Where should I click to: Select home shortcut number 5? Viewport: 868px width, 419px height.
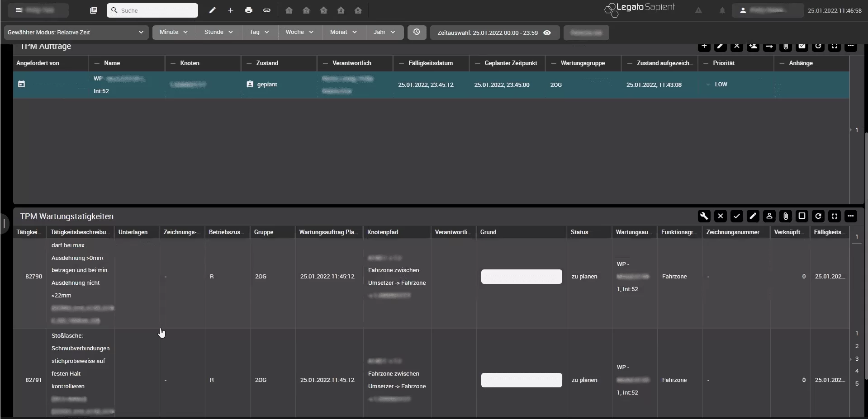pos(358,10)
